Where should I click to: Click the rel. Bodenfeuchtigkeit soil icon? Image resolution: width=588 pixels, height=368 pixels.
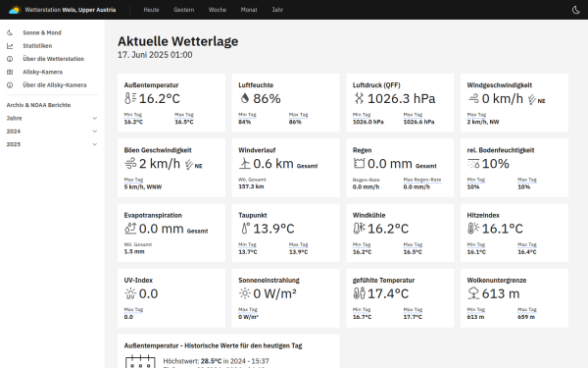[x=473, y=164]
